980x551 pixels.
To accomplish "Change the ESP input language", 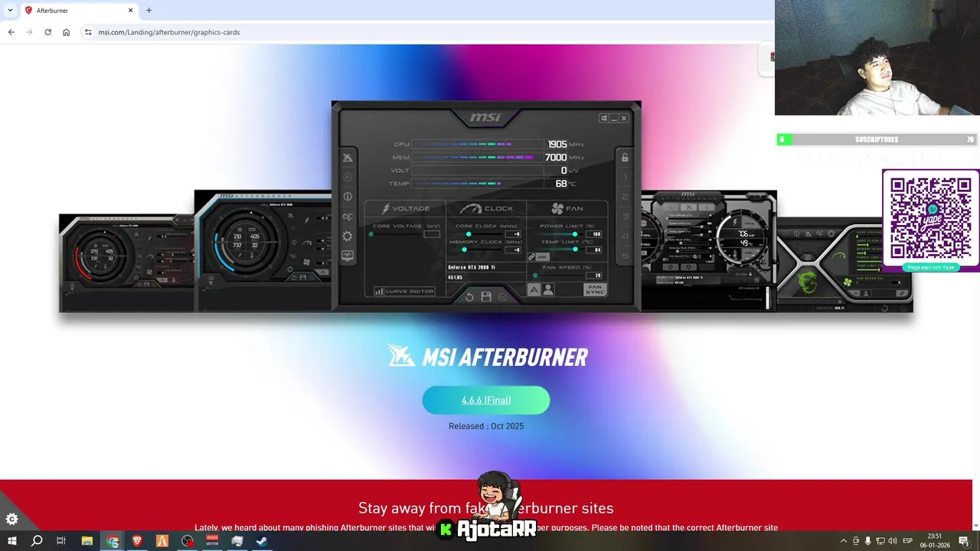I will (908, 541).
